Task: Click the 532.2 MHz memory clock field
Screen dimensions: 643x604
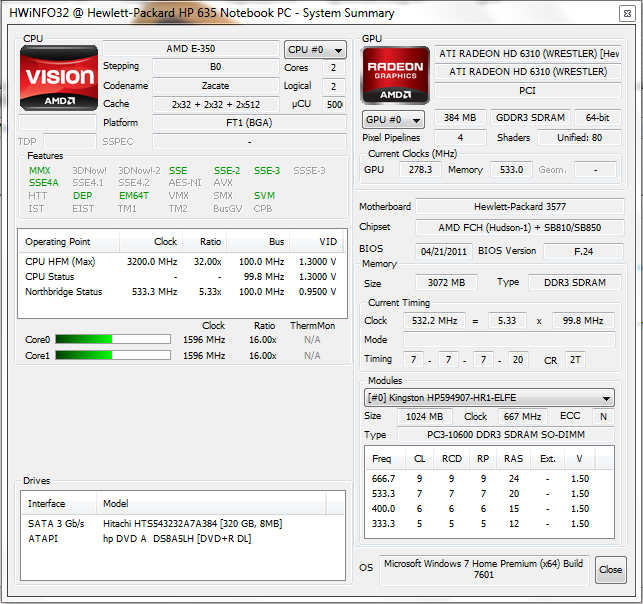Action: (434, 320)
